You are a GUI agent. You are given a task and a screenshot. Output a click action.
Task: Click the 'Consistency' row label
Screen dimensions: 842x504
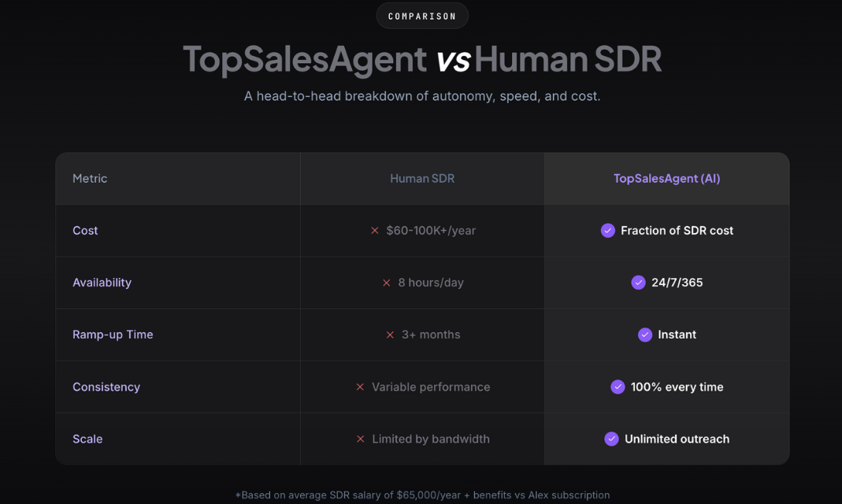108,387
